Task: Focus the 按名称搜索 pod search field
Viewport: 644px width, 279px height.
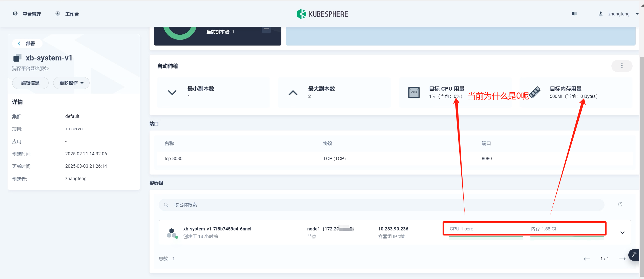Action: (x=382, y=205)
